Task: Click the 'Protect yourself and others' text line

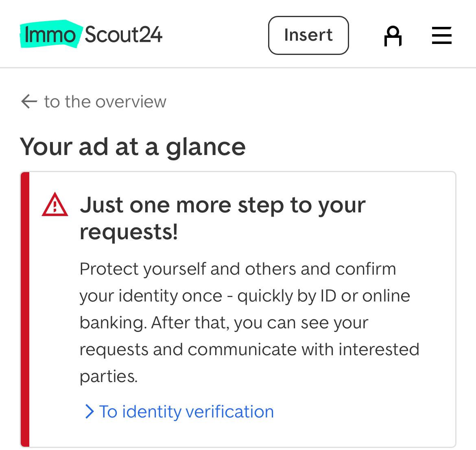Action: click(238, 269)
